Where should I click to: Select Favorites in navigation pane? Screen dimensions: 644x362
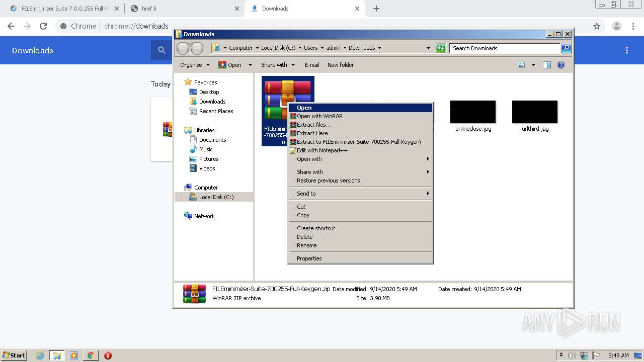click(x=205, y=82)
